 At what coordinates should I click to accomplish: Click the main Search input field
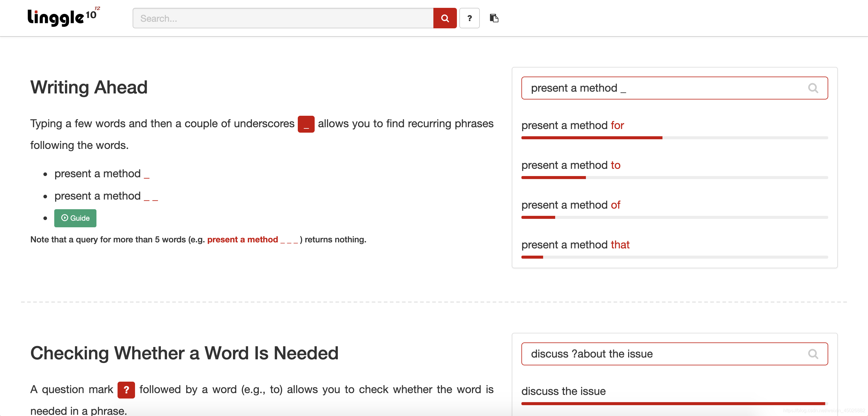[x=282, y=18]
